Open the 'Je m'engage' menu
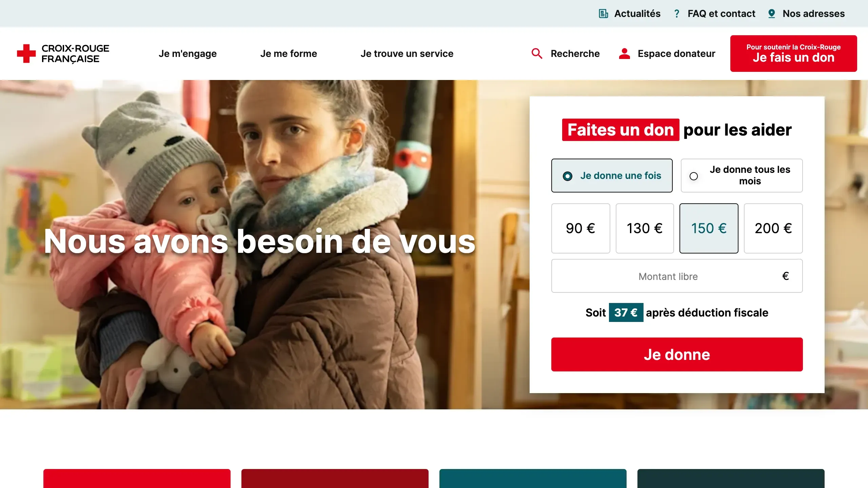 tap(188, 54)
